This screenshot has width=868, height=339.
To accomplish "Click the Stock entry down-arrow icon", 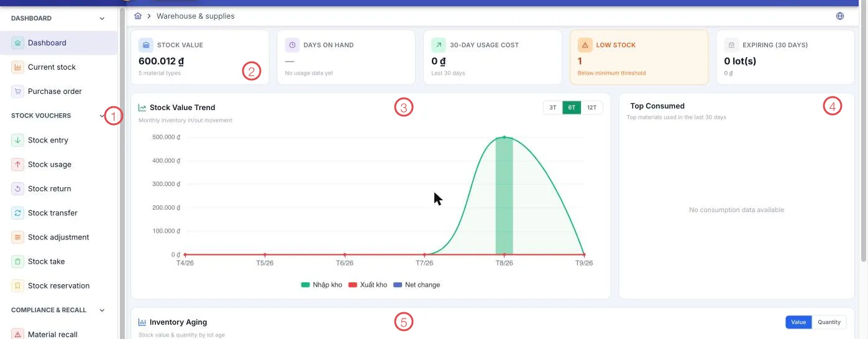I will 17,140.
